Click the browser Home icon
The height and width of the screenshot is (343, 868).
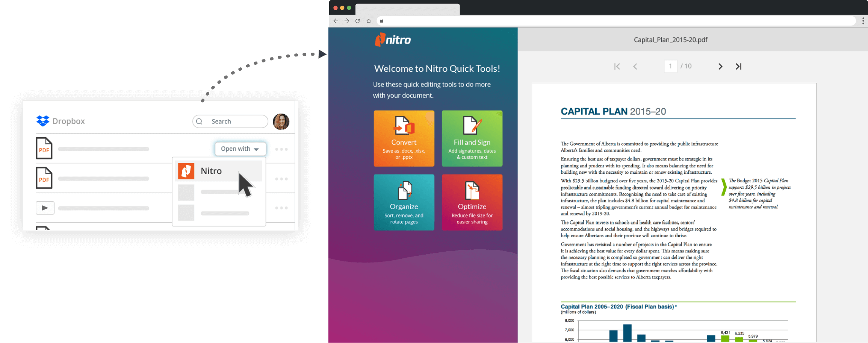point(369,21)
